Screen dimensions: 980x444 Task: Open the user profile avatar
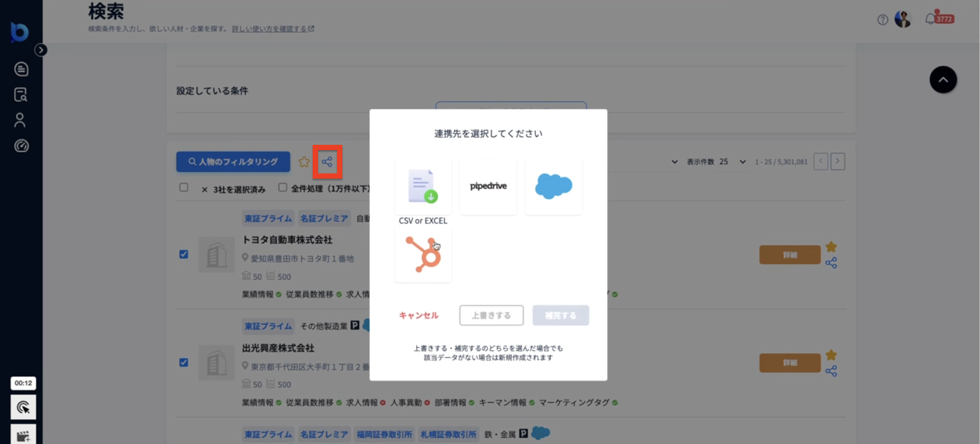[x=903, y=19]
